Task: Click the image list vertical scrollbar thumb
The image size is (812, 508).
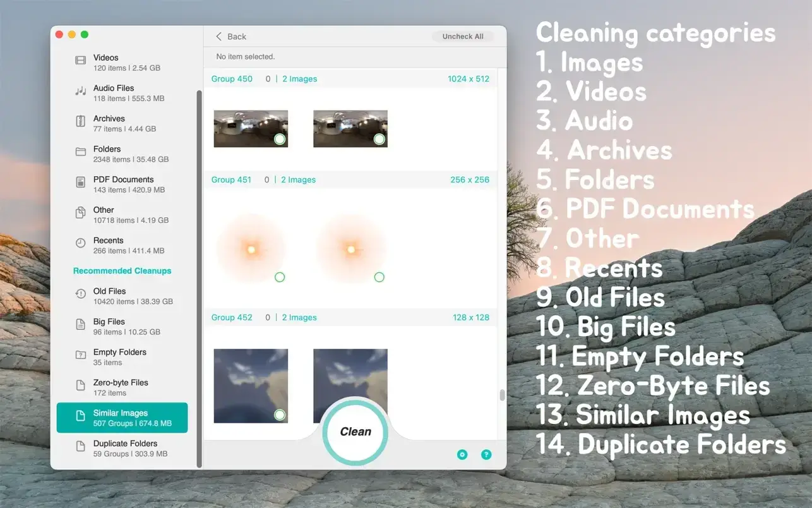Action: pos(502,395)
